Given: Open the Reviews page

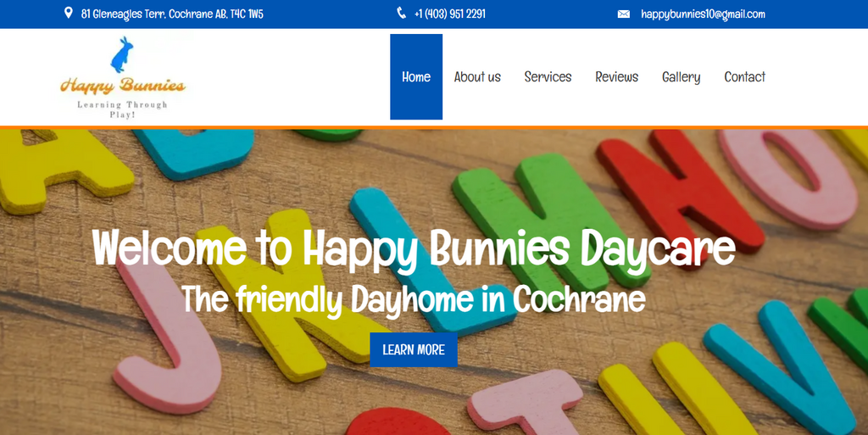Looking at the screenshot, I should [x=616, y=77].
